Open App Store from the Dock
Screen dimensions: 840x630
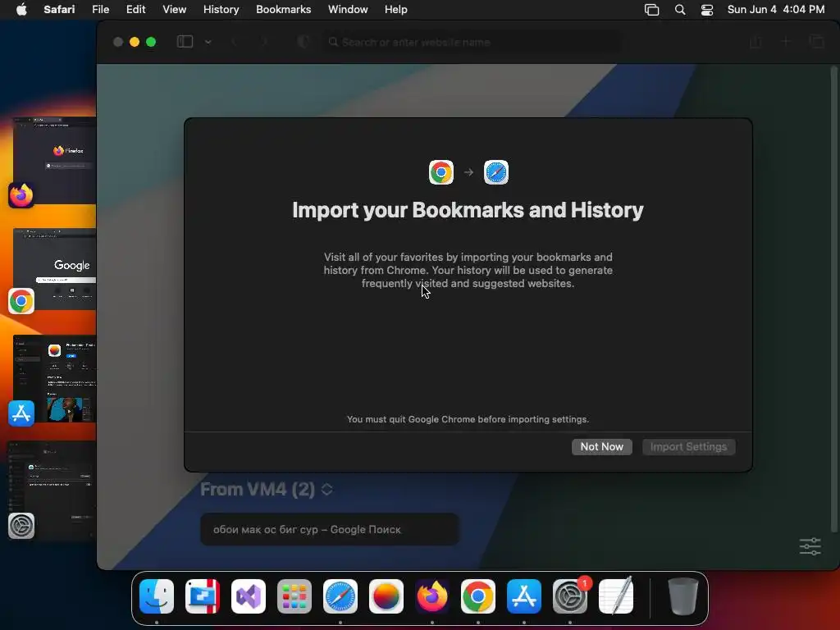tap(524, 596)
